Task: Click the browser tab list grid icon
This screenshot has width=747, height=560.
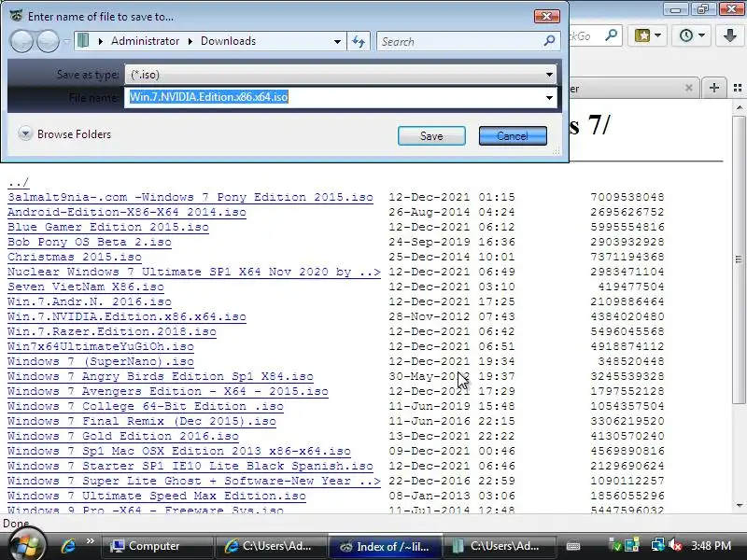Action: pos(738,88)
